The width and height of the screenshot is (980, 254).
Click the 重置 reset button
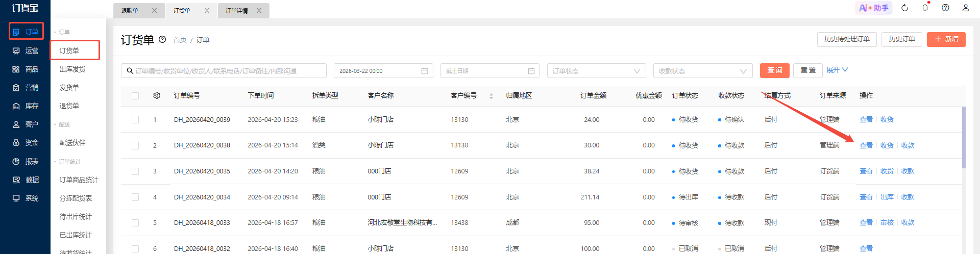(808, 70)
